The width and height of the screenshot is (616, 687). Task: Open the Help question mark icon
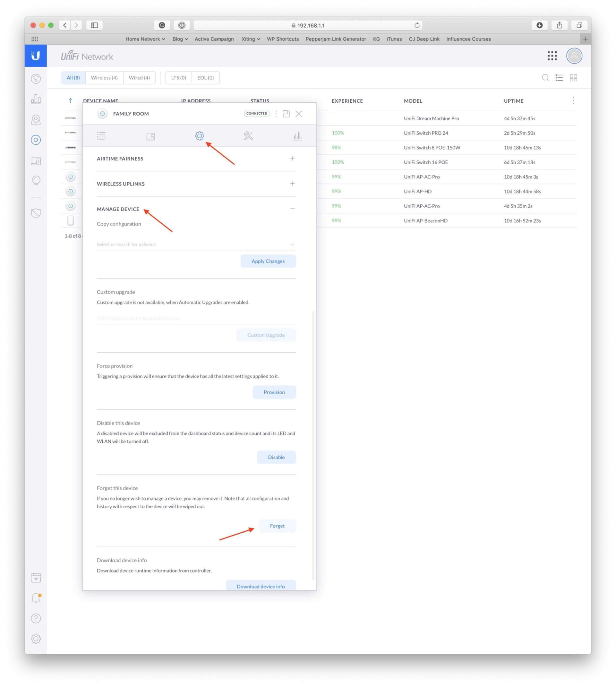click(x=36, y=618)
